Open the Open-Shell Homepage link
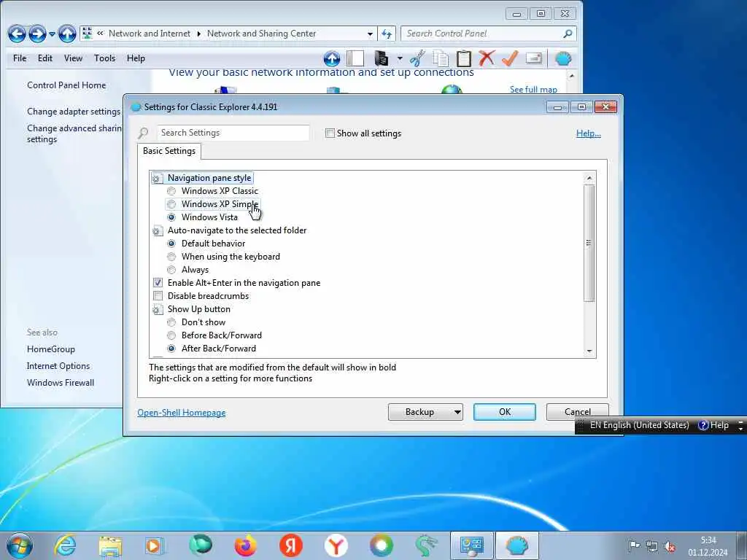 (x=182, y=413)
